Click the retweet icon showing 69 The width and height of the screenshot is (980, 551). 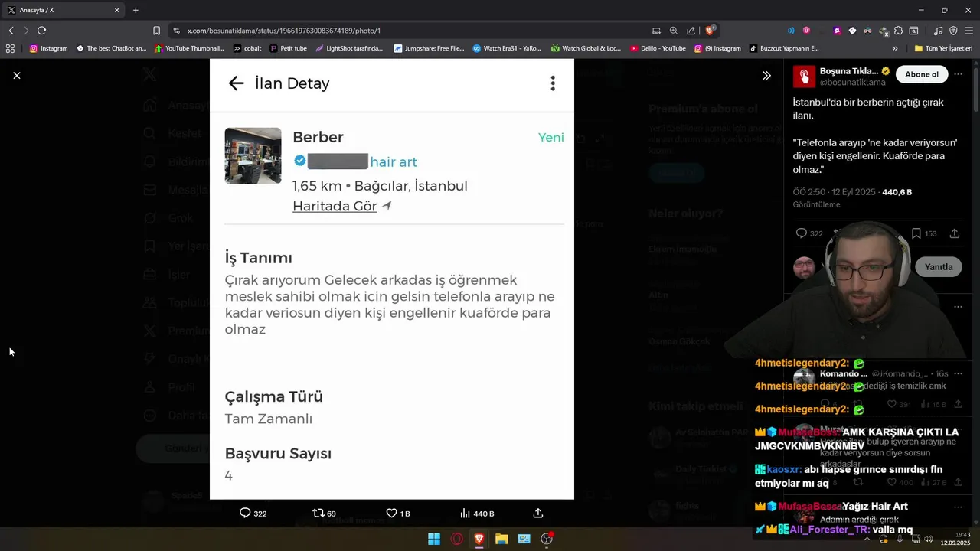318,513
